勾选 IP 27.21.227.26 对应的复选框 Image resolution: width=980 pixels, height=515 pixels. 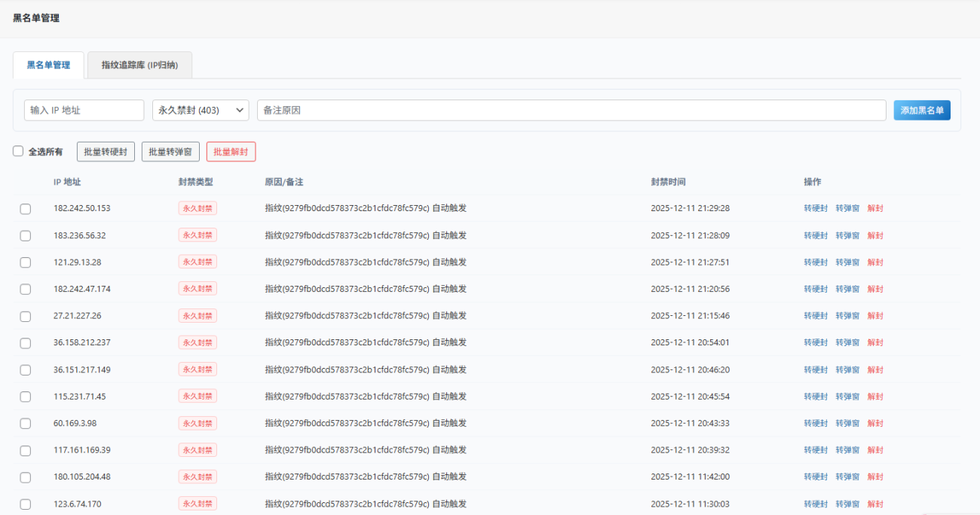click(25, 316)
